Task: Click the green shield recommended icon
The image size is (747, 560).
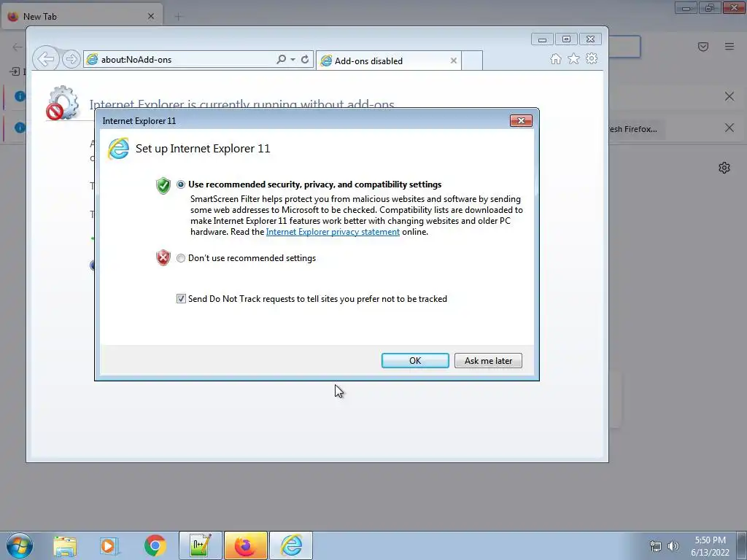Action: pos(163,186)
